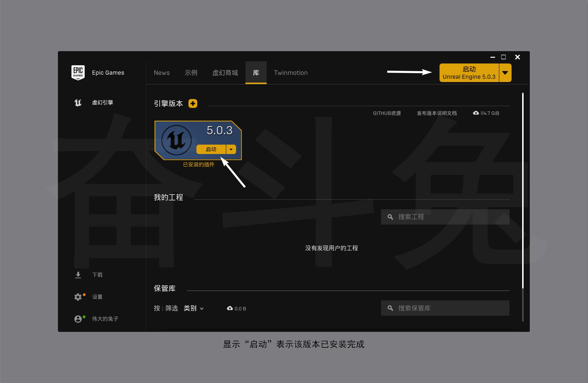
Task: Open the GITHUB资源 link
Action: coord(387,113)
